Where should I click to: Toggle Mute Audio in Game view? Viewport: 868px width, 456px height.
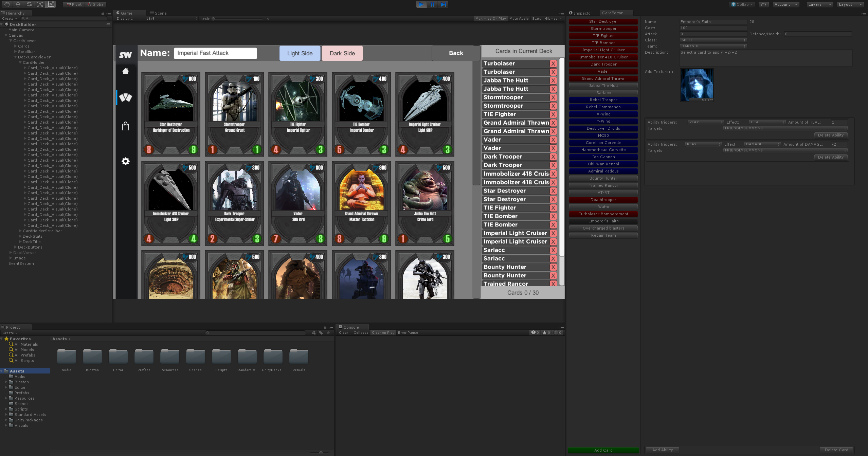[519, 19]
